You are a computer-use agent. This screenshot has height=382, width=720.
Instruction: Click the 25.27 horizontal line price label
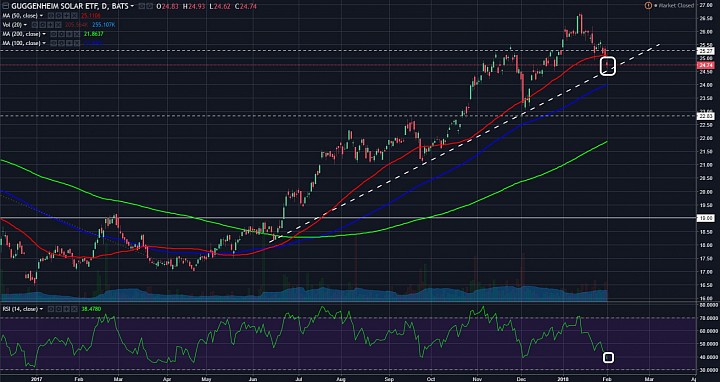705,51
